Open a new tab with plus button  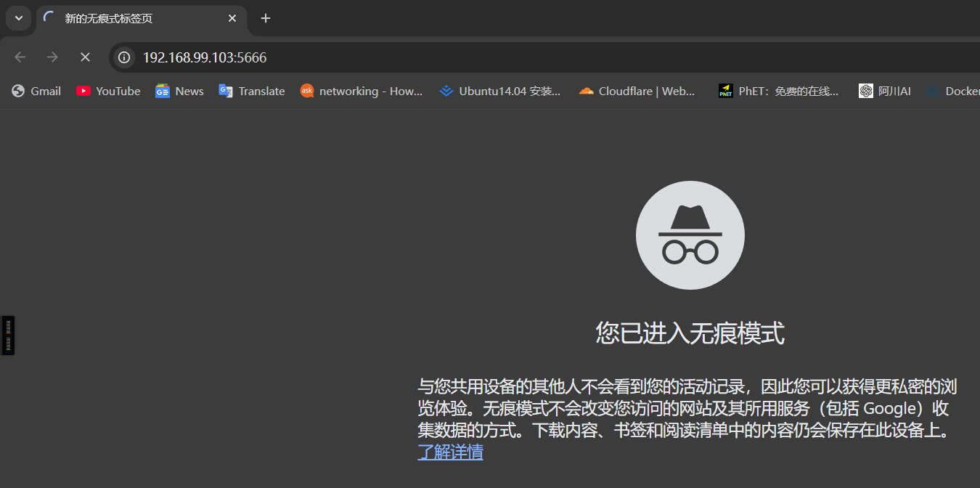(266, 18)
